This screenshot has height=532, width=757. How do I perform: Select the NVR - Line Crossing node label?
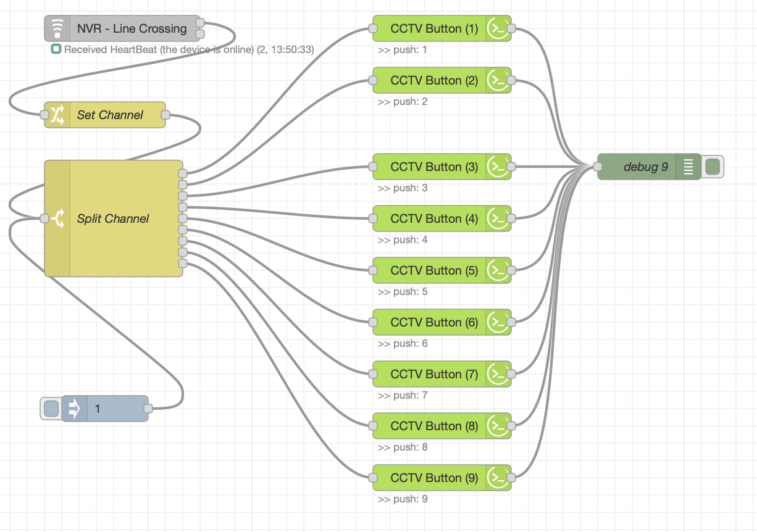132,28
